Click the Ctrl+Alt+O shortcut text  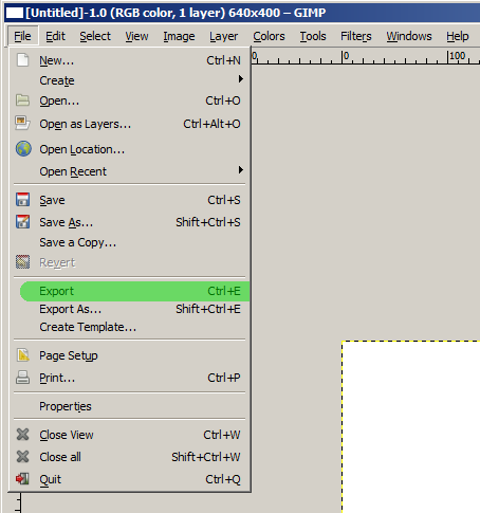[x=212, y=124]
